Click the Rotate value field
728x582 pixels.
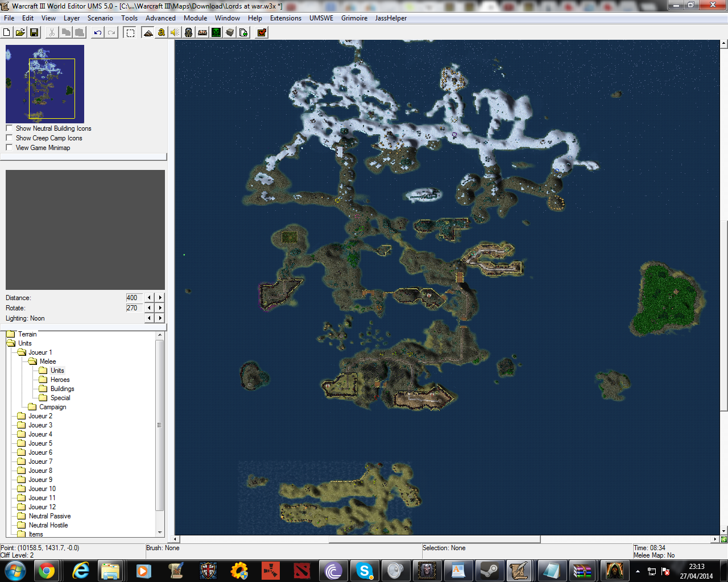click(x=134, y=308)
